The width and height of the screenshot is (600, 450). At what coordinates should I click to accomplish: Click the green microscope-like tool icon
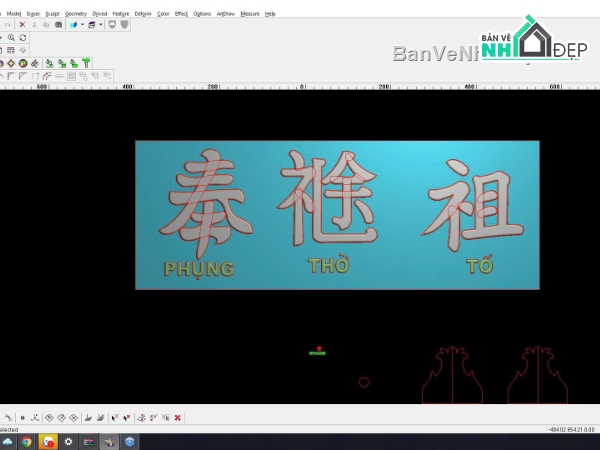[x=49, y=63]
